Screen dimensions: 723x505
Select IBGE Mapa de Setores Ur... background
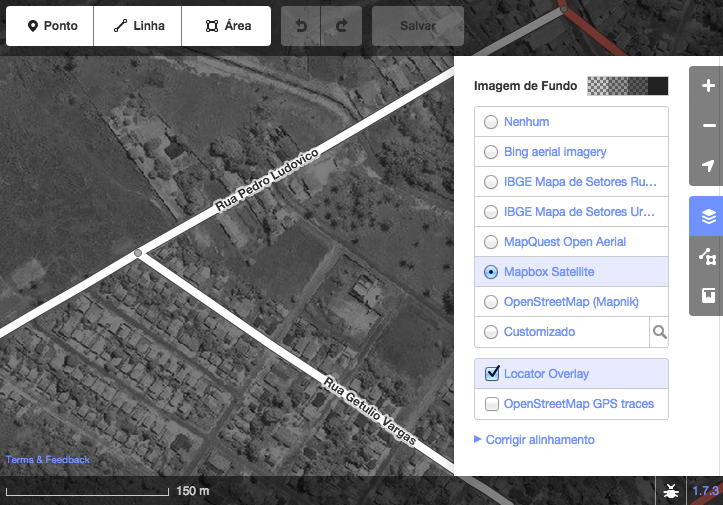(571, 212)
